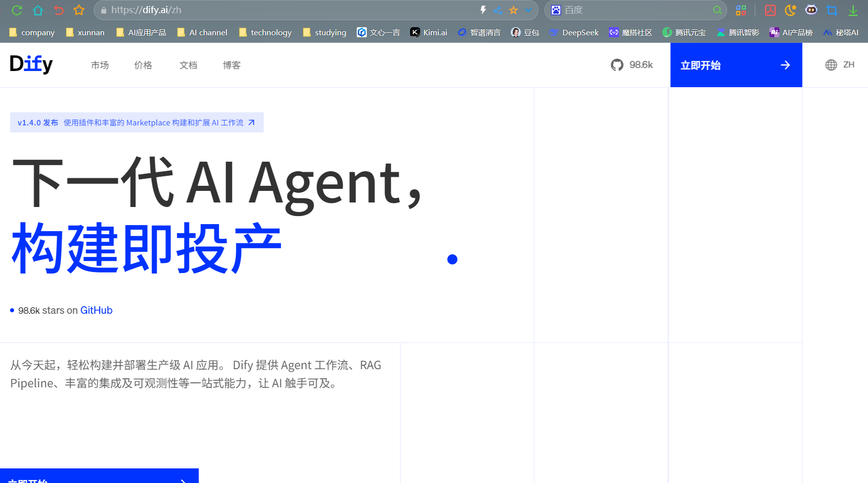868x483 pixels.
Task: Open the xunnan bookmark folder
Action: coord(85,32)
